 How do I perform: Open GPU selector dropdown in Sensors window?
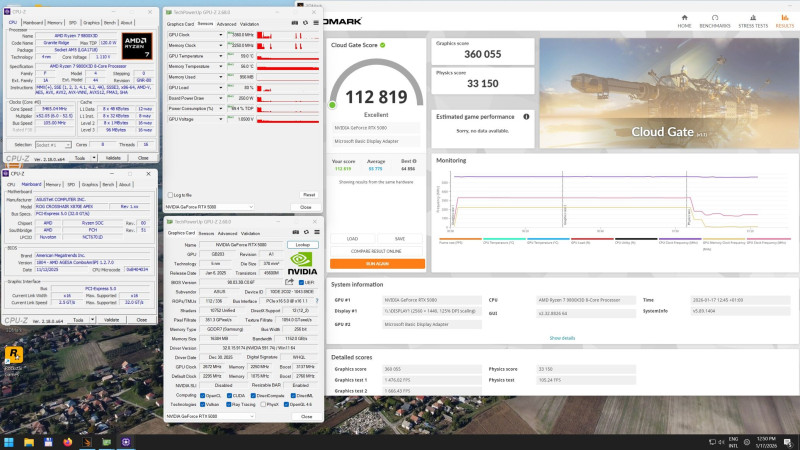pyautogui.click(x=209, y=207)
